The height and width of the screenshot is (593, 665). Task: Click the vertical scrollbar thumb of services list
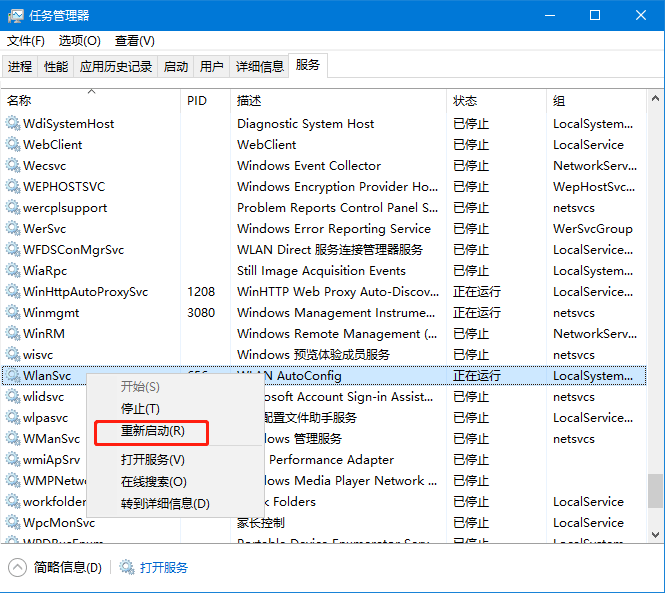point(655,490)
